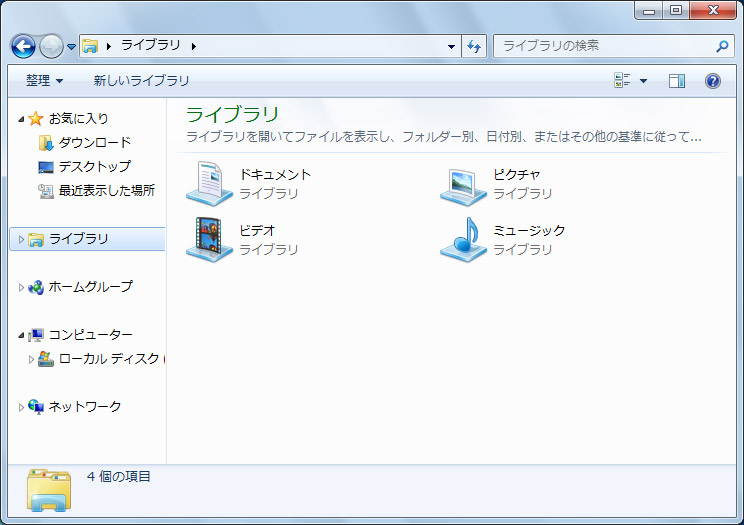Open the 整理 menu
Viewport: 744px width, 525px height.
[x=44, y=81]
